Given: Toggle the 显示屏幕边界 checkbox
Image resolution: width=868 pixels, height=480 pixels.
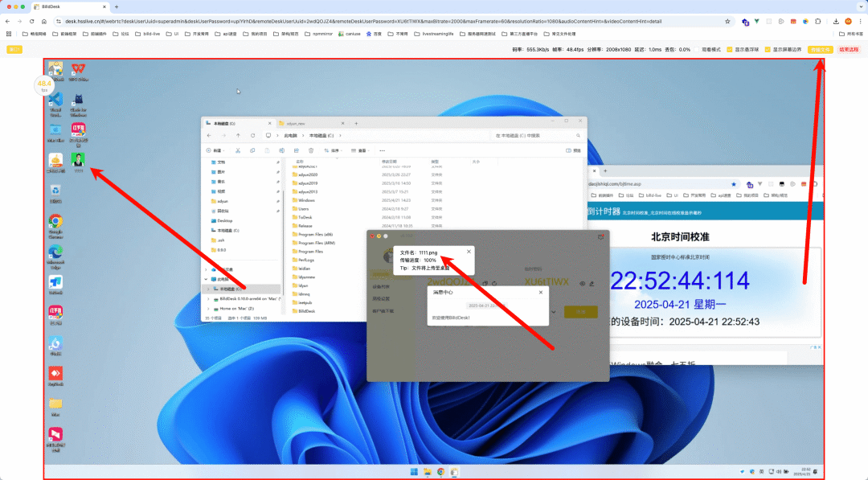Looking at the screenshot, I should click(x=768, y=50).
